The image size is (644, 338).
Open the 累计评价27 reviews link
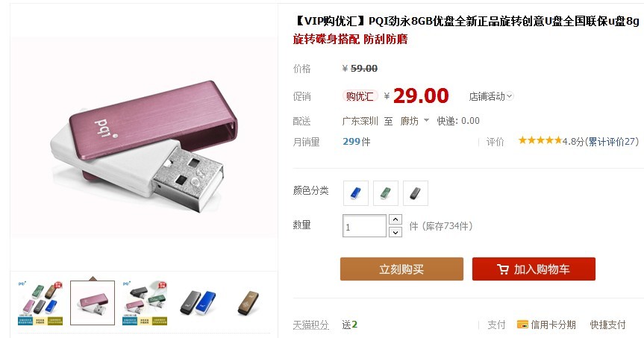613,142
